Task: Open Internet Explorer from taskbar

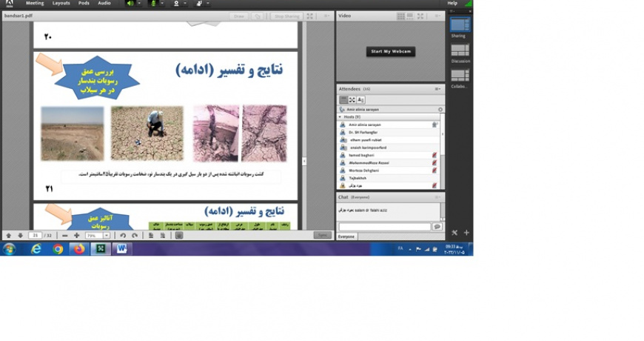Action: click(36, 249)
